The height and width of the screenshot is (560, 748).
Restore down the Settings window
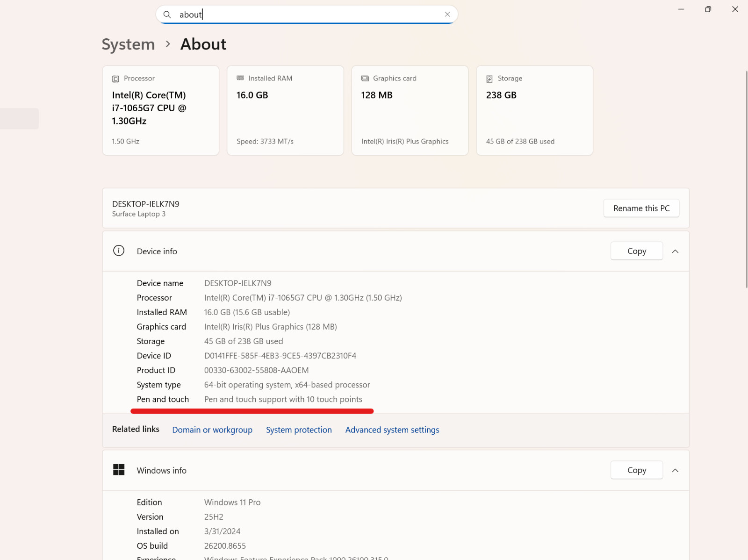708,9
